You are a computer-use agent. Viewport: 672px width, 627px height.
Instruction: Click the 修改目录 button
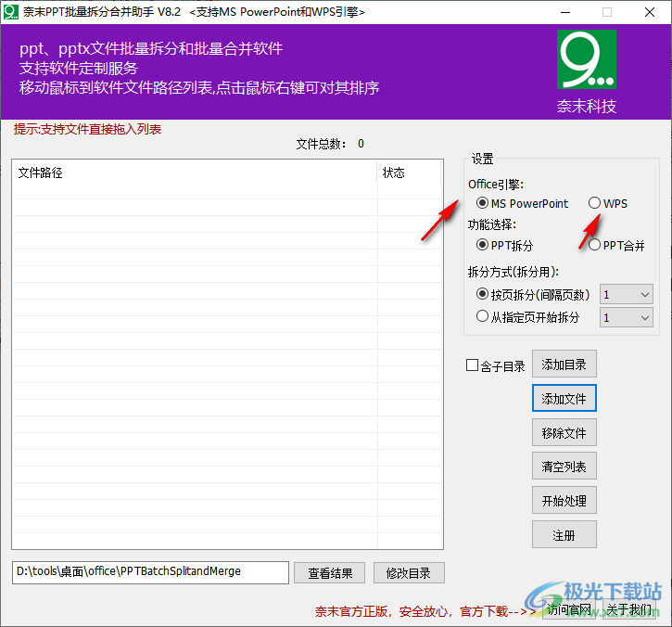pyautogui.click(x=409, y=573)
